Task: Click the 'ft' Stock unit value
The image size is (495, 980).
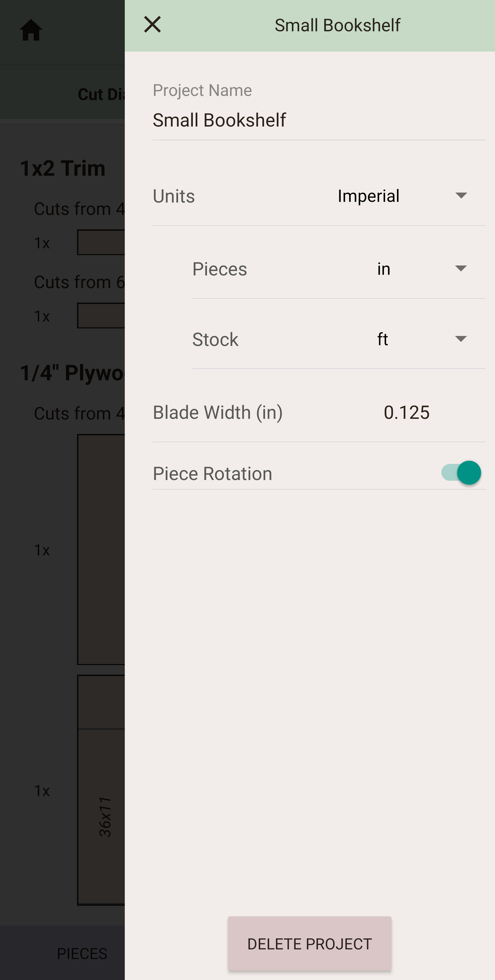Action: (x=383, y=339)
